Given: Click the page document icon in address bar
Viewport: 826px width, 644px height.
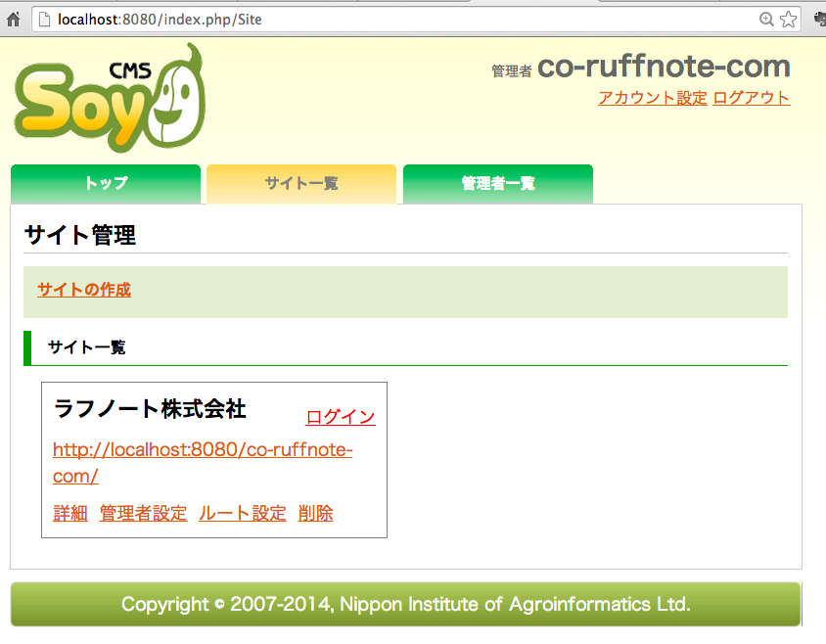Looking at the screenshot, I should pyautogui.click(x=45, y=20).
